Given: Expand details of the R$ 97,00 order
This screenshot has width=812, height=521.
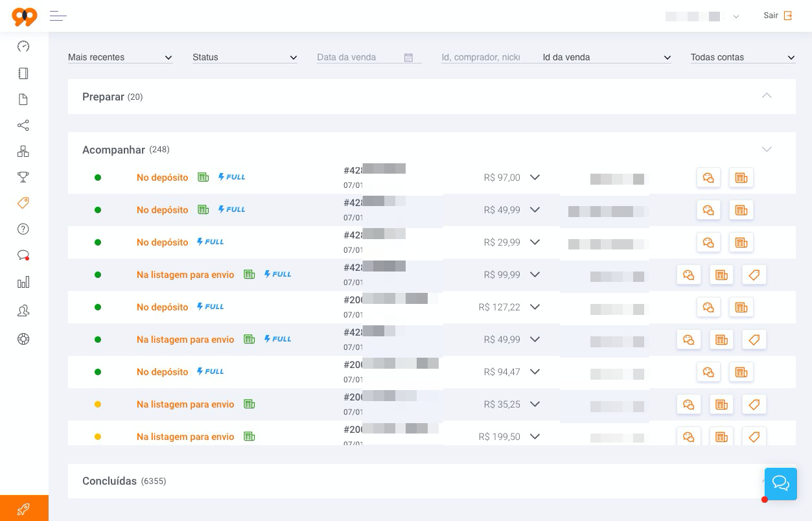Looking at the screenshot, I should [535, 177].
